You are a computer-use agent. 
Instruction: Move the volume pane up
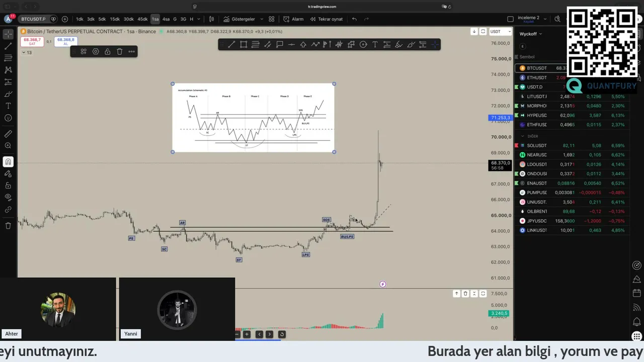(x=456, y=294)
